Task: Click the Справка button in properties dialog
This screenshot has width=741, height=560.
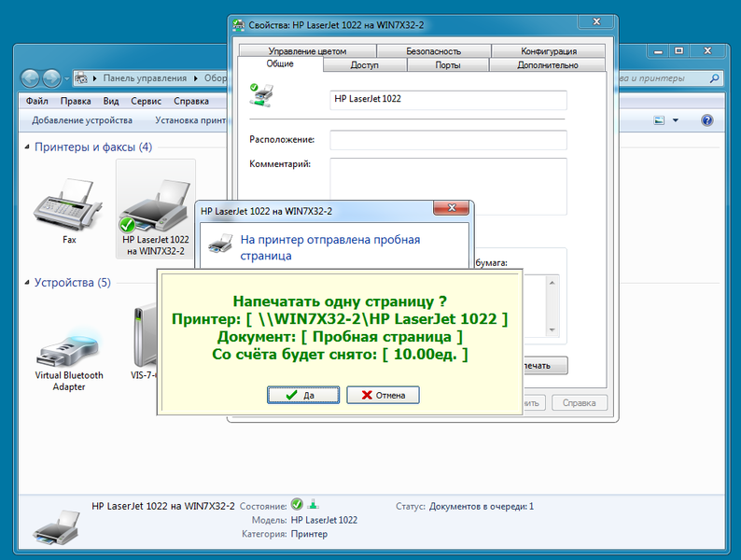Action: [579, 403]
